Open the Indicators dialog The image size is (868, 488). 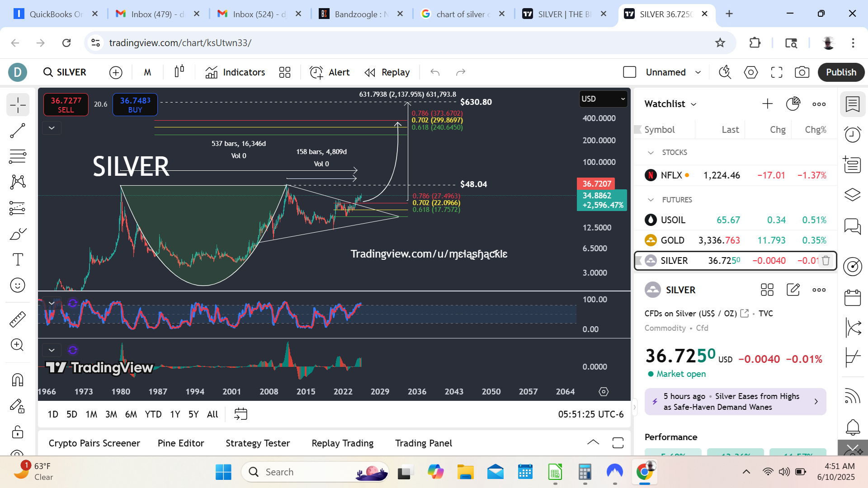[x=235, y=72]
